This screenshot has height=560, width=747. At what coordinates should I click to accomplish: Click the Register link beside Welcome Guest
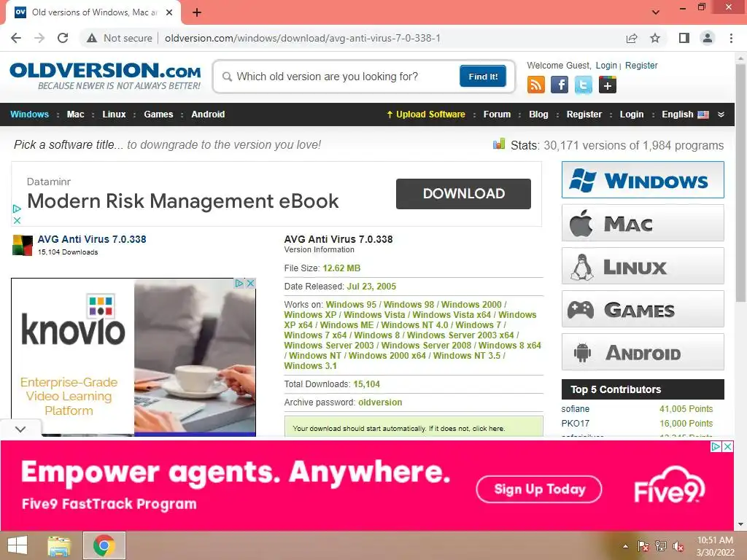pyautogui.click(x=641, y=65)
